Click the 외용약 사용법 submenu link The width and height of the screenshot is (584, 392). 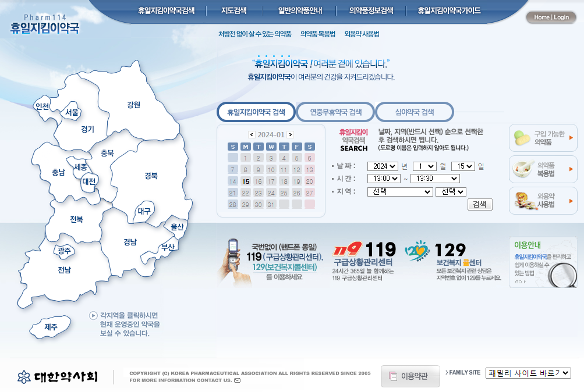362,34
